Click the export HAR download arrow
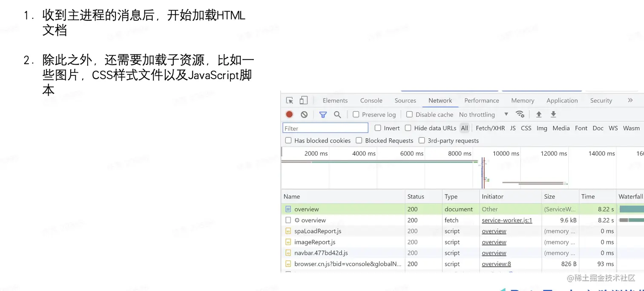 coord(553,114)
